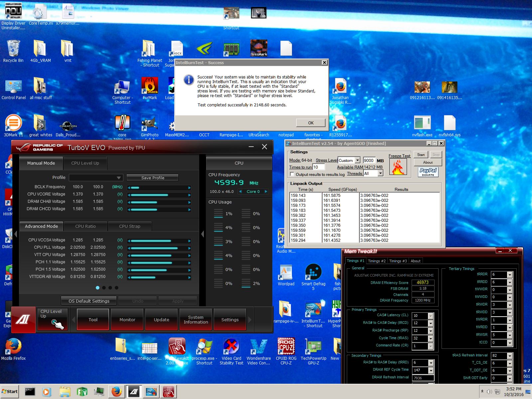Click Save Profile button

click(x=153, y=178)
